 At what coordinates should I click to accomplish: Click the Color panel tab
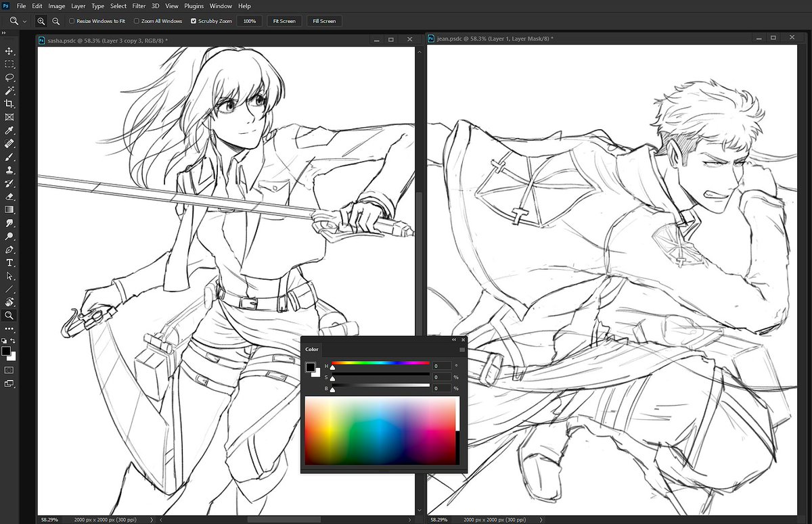click(312, 350)
